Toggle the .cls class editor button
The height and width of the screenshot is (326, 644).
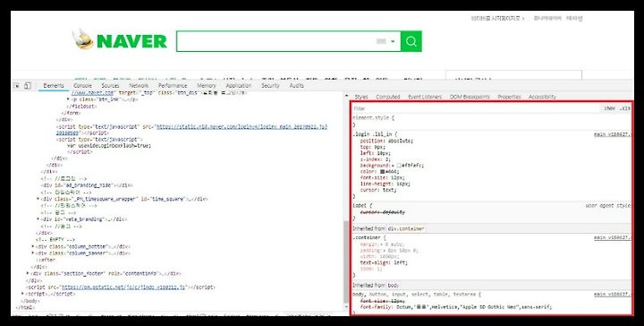click(x=624, y=108)
